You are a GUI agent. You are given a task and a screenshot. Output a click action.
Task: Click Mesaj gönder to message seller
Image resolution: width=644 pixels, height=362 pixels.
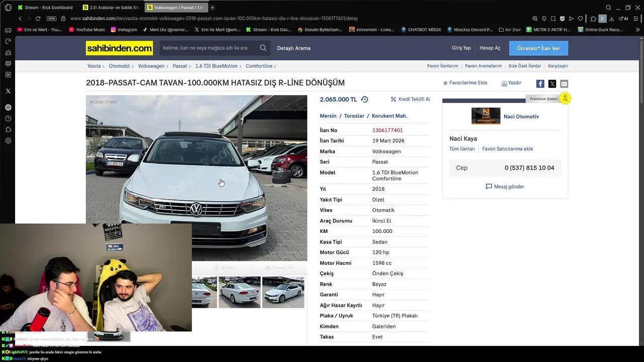[505, 187]
